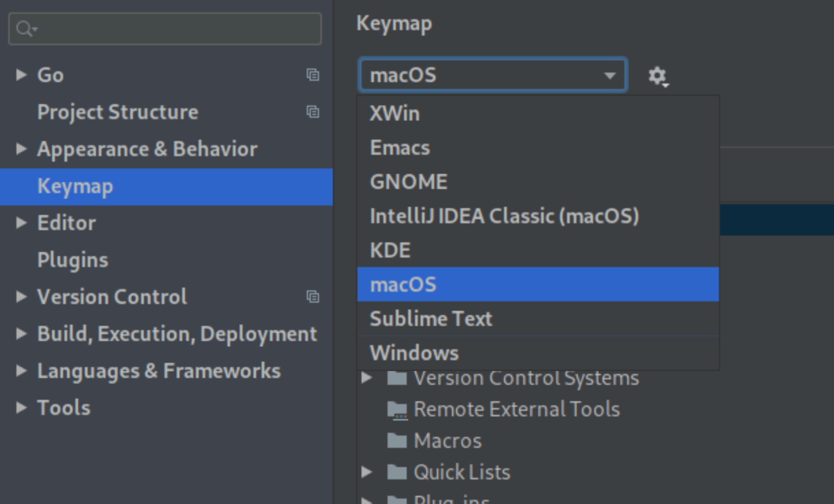Image resolution: width=834 pixels, height=504 pixels.
Task: Click the copy icon next to Version Control
Action: (x=314, y=297)
